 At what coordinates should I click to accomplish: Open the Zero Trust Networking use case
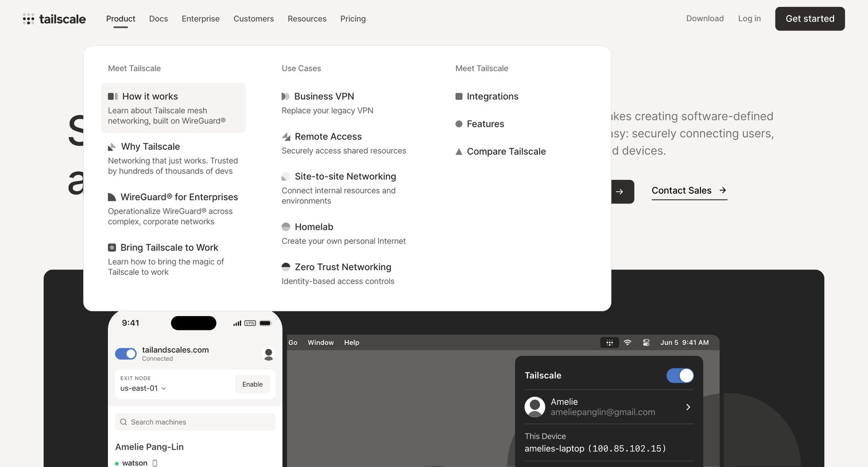point(338,274)
